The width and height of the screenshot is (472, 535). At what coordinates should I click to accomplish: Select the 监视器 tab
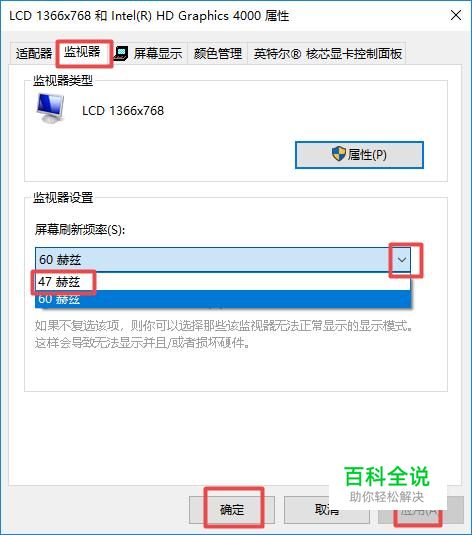[82, 52]
